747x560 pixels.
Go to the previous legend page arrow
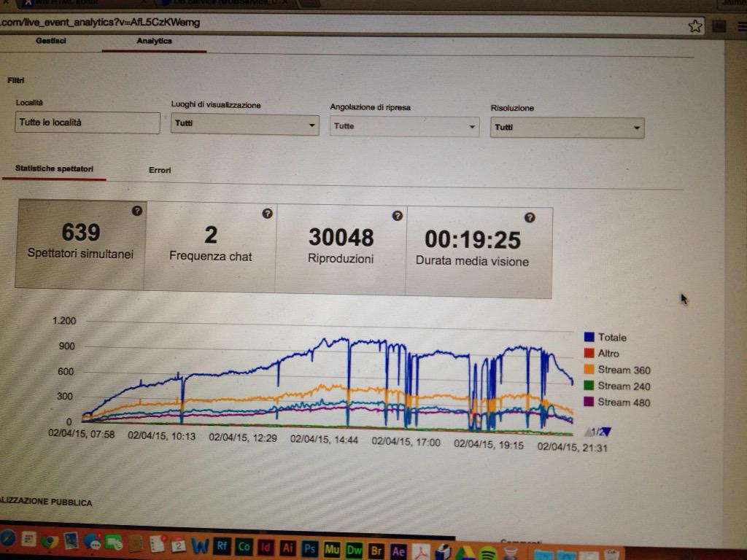[x=588, y=432]
